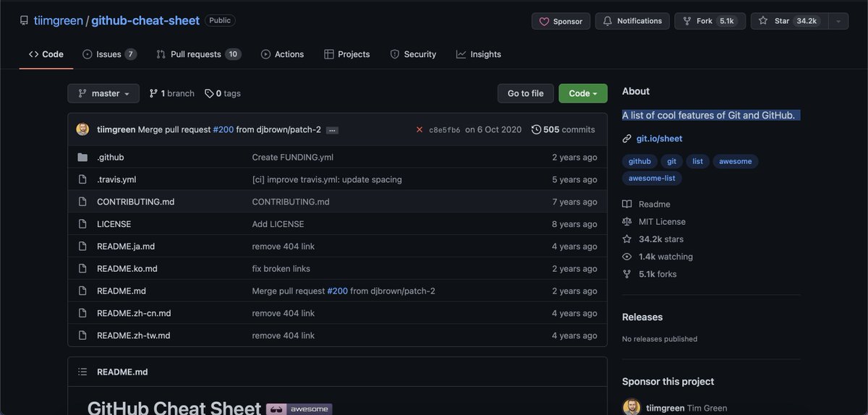Open the master branch dropdown
This screenshot has height=415, width=868.
[103, 93]
